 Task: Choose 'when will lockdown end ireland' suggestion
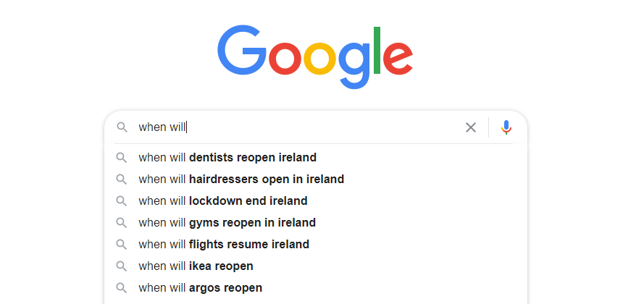point(315,201)
